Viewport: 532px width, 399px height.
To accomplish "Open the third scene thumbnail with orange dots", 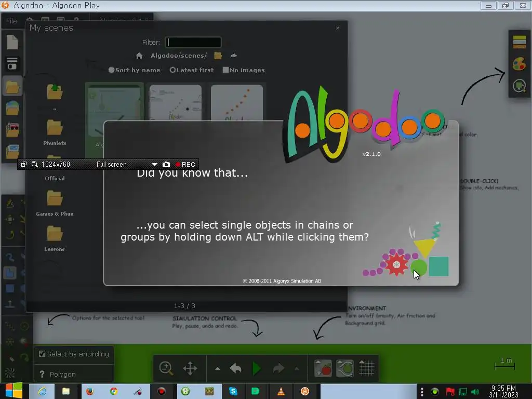I will [237, 102].
